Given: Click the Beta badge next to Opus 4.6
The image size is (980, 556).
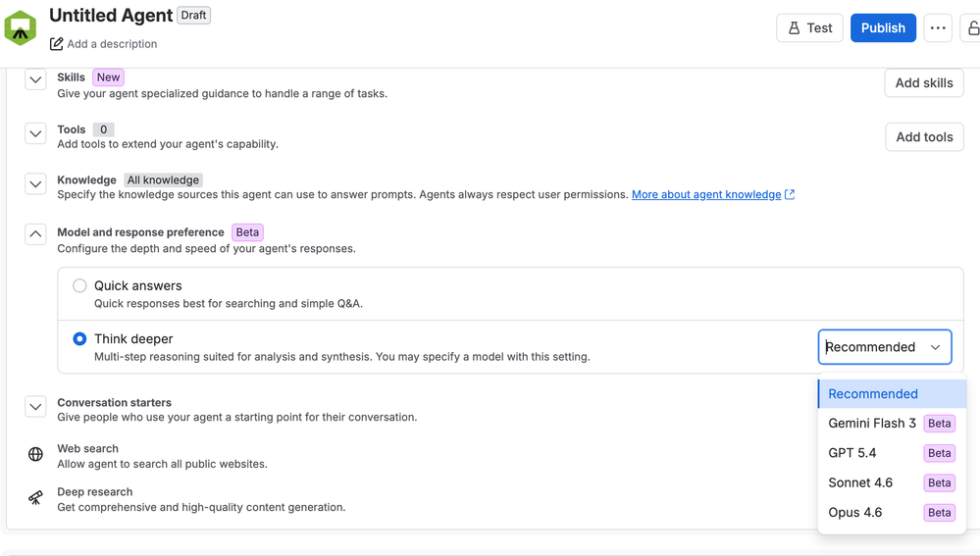Looking at the screenshot, I should click(x=940, y=512).
